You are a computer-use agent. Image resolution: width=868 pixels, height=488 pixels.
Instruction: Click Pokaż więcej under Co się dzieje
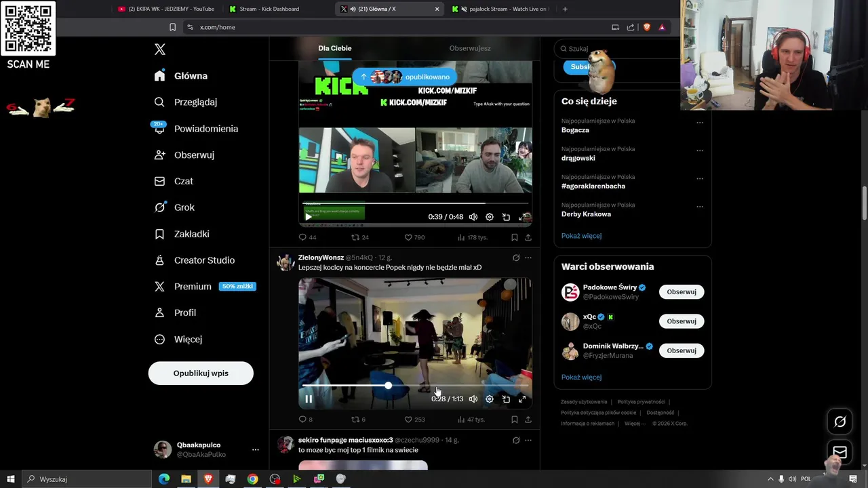click(581, 236)
